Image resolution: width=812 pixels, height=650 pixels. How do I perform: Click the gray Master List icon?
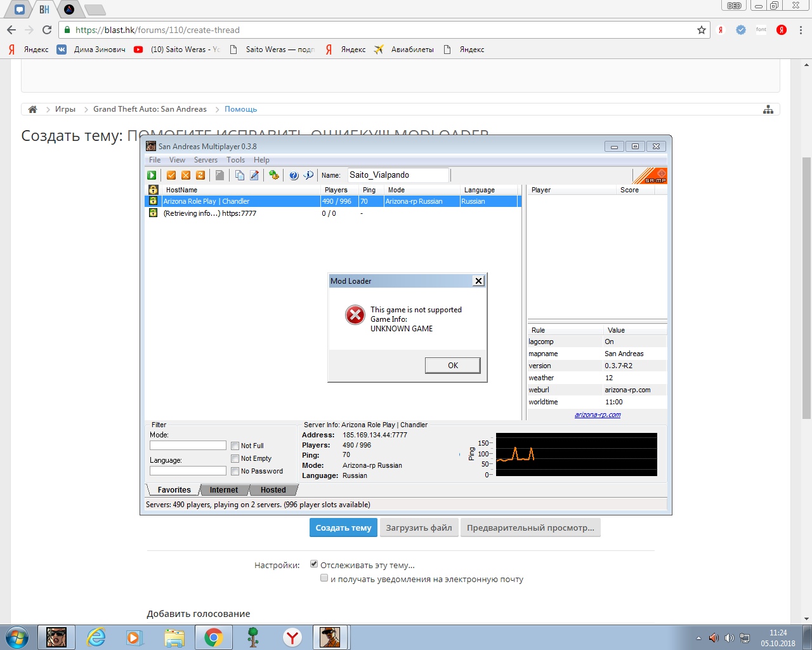pyautogui.click(x=219, y=175)
